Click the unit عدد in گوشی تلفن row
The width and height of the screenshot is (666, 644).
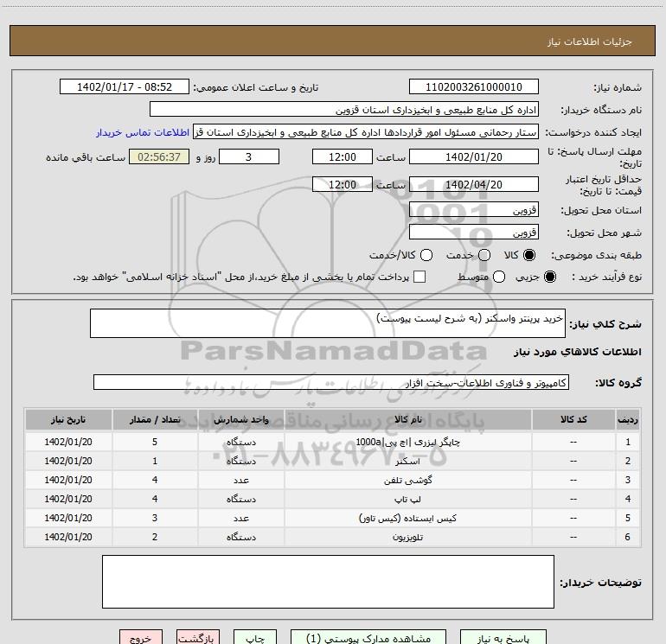click(x=240, y=480)
